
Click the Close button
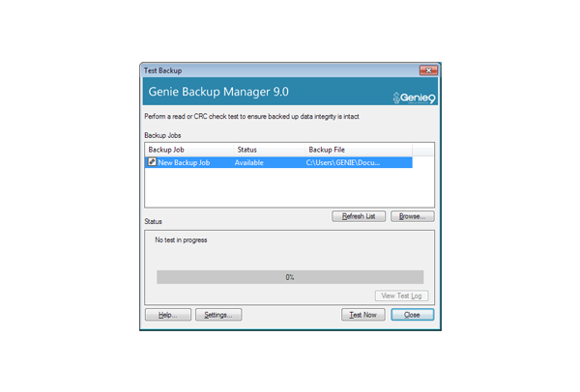[x=412, y=315]
